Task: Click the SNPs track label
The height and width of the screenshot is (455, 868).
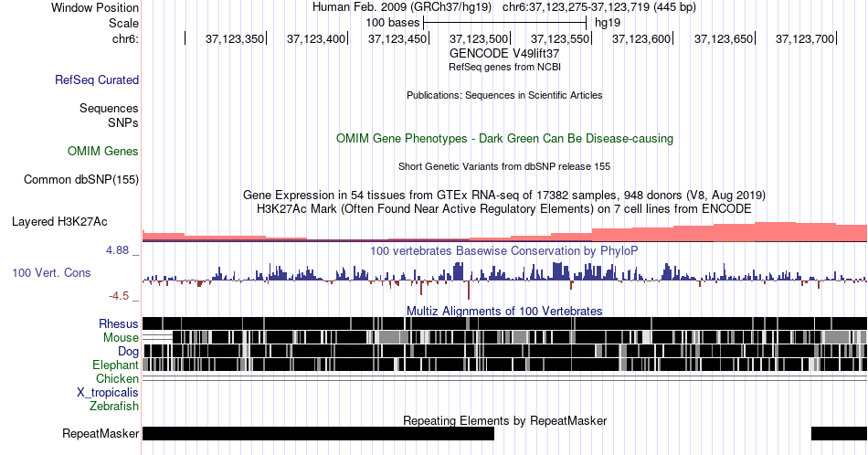Action: point(123,122)
